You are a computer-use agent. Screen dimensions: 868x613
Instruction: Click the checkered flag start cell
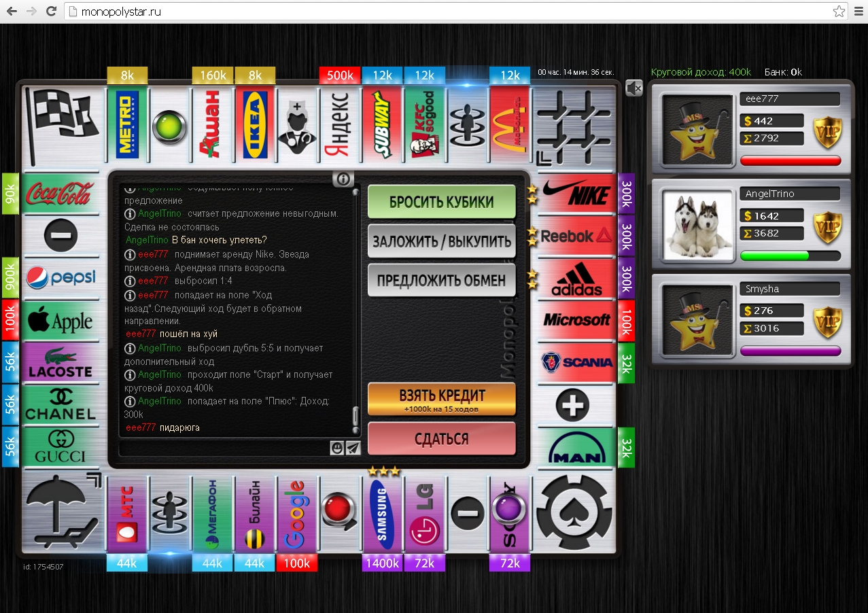(x=63, y=127)
